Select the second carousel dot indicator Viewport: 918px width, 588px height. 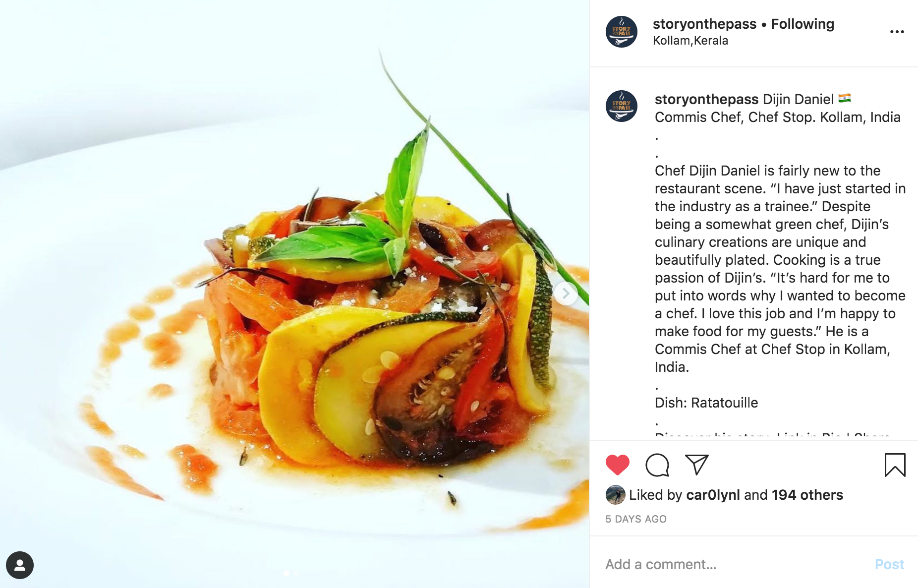(x=296, y=573)
